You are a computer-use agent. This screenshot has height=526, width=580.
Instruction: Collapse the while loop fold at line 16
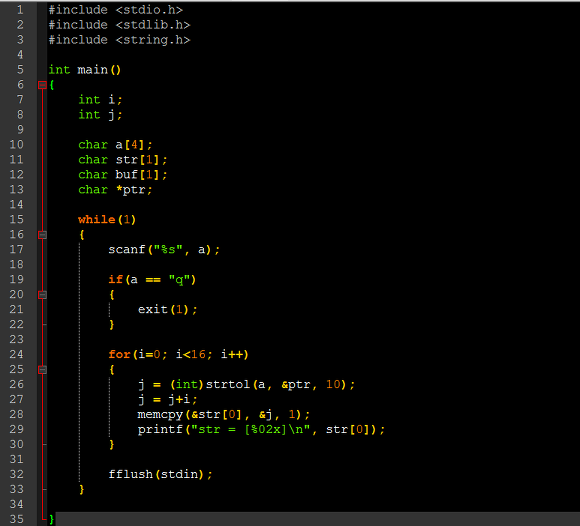(x=42, y=235)
